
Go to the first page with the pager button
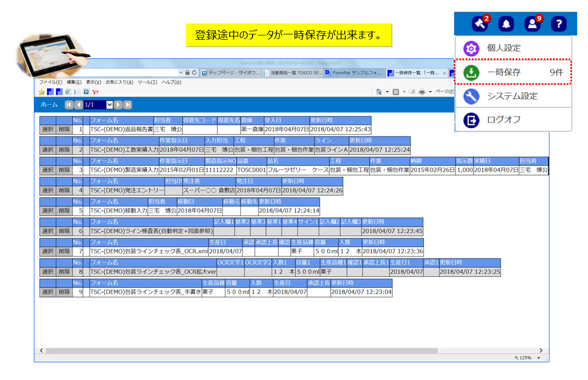69,105
